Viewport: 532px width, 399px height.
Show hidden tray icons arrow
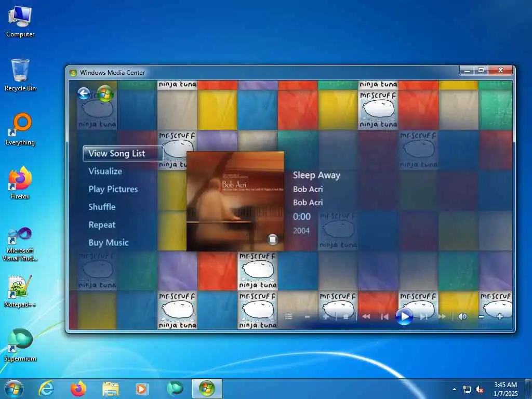pos(454,389)
